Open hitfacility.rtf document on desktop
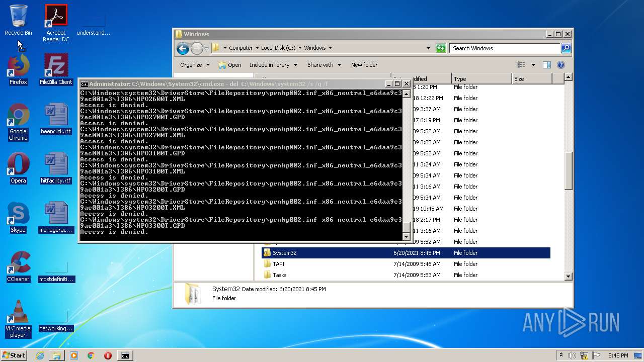Viewport: 644px width, 362px height. [56, 168]
